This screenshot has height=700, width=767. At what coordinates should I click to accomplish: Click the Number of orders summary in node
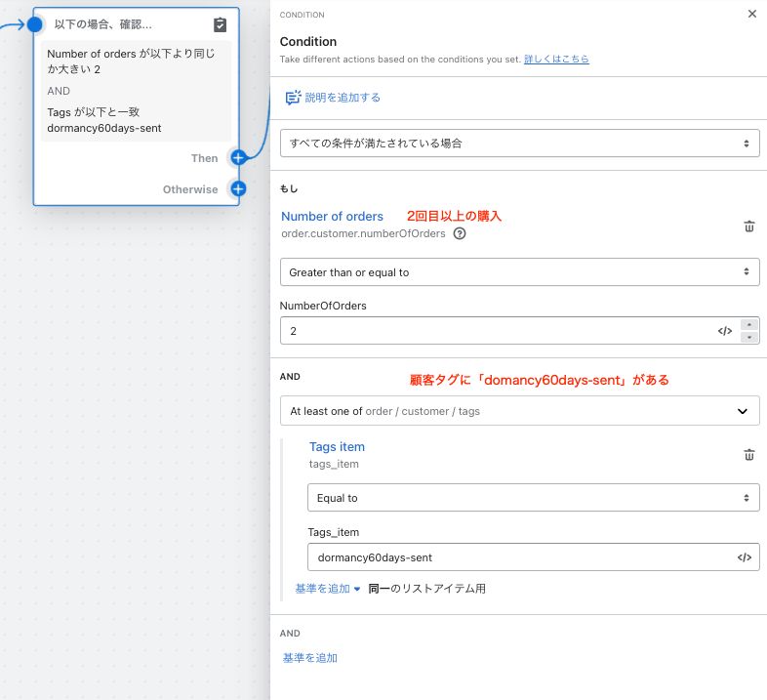click(131, 62)
